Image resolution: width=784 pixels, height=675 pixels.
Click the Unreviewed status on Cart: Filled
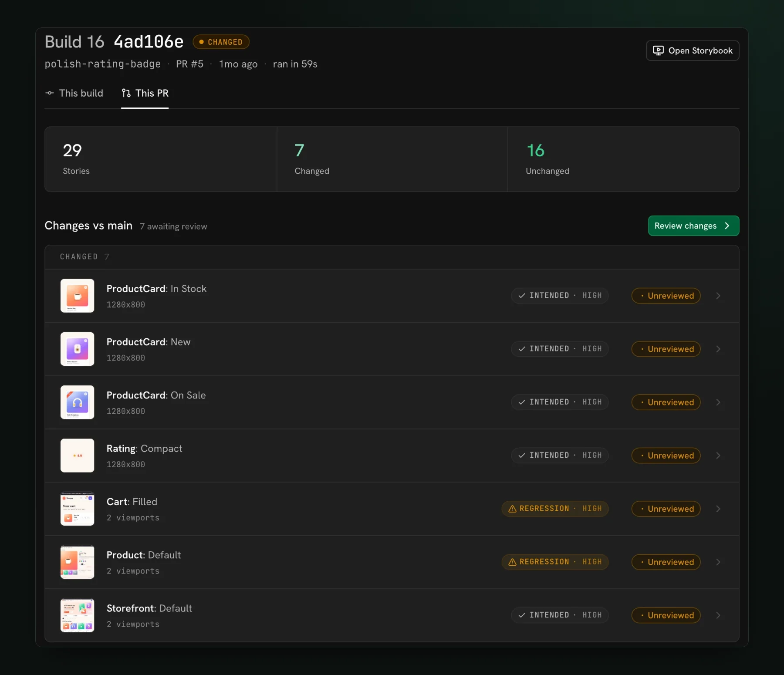666,509
